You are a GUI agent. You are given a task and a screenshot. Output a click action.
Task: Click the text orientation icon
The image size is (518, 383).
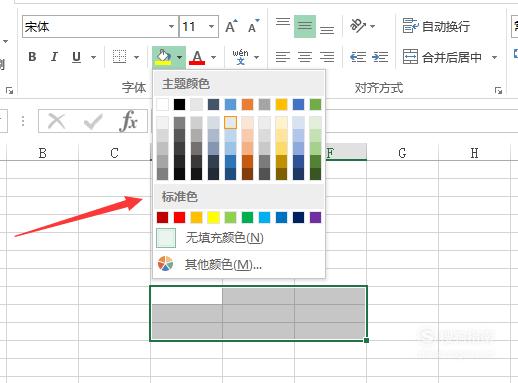[x=358, y=26]
